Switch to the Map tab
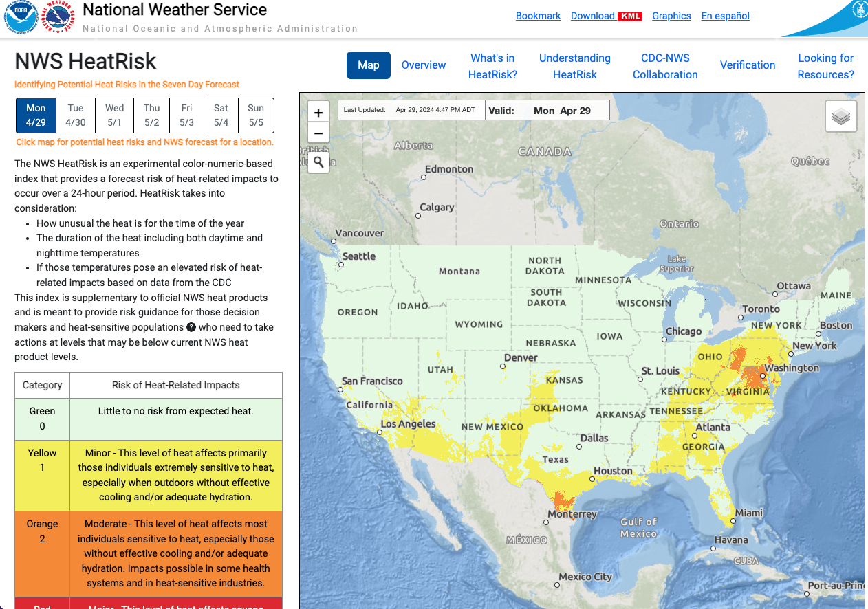Image resolution: width=868 pixels, height=609 pixels. [368, 65]
